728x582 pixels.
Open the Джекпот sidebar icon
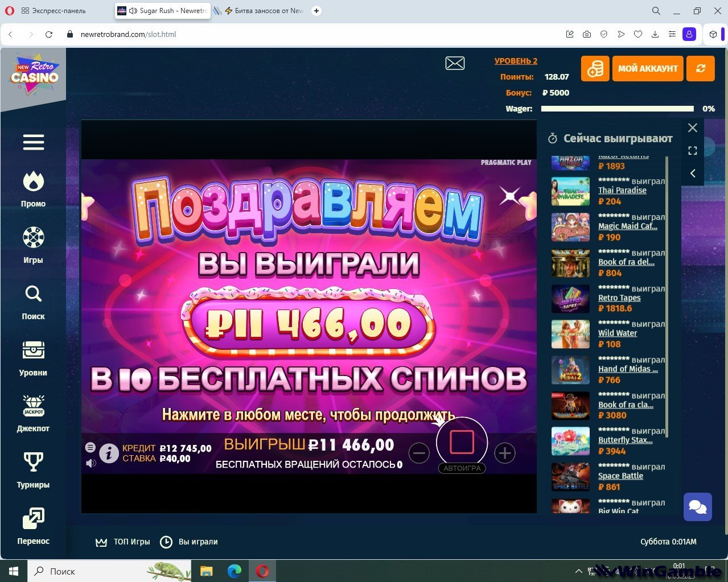point(33,406)
